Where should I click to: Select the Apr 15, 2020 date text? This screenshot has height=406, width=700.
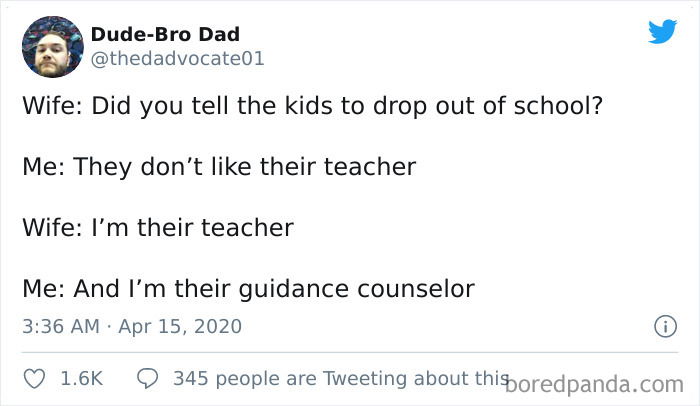(180, 326)
